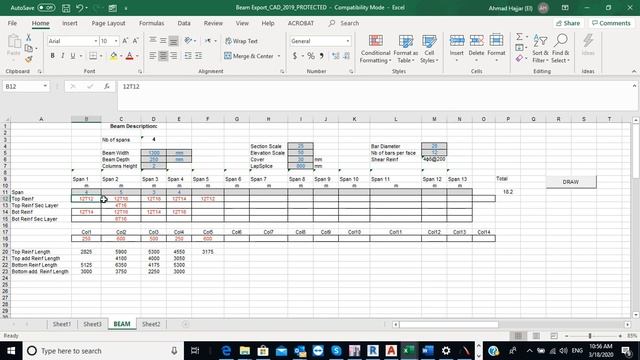The image size is (640, 360).
Task: Set top vertical alignment
Action: pos(153,40)
